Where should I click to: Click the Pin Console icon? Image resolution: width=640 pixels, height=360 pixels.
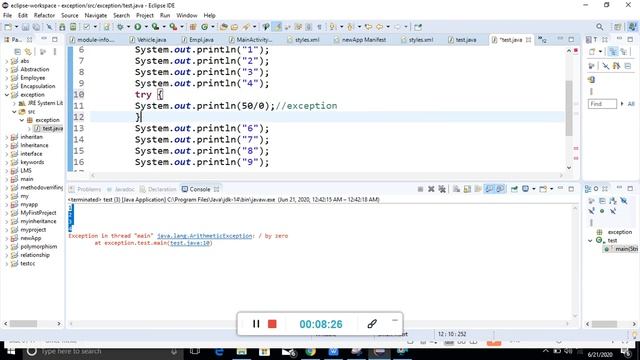[x=514, y=189]
